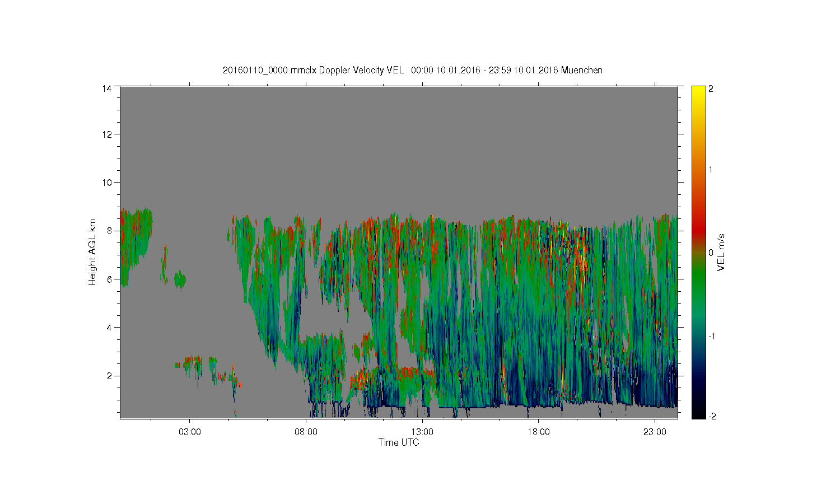Click the '18:00' time tick label

539,432
